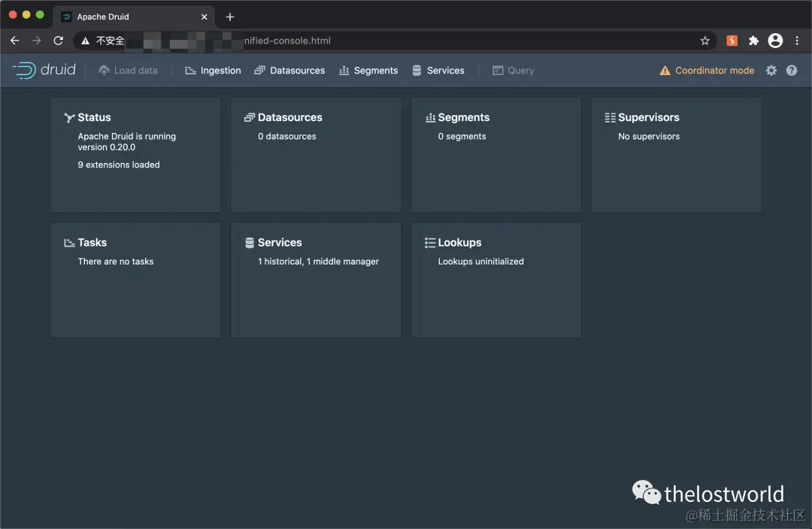812x529 pixels.
Task: Select the Apache Druid browser tab
Action: pos(134,17)
